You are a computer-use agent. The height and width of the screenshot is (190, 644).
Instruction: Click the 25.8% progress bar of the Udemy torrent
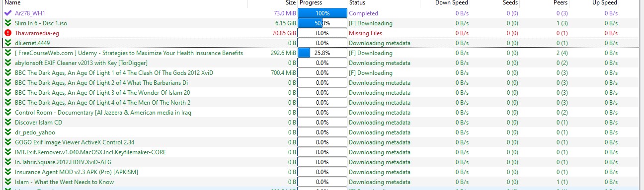point(322,53)
